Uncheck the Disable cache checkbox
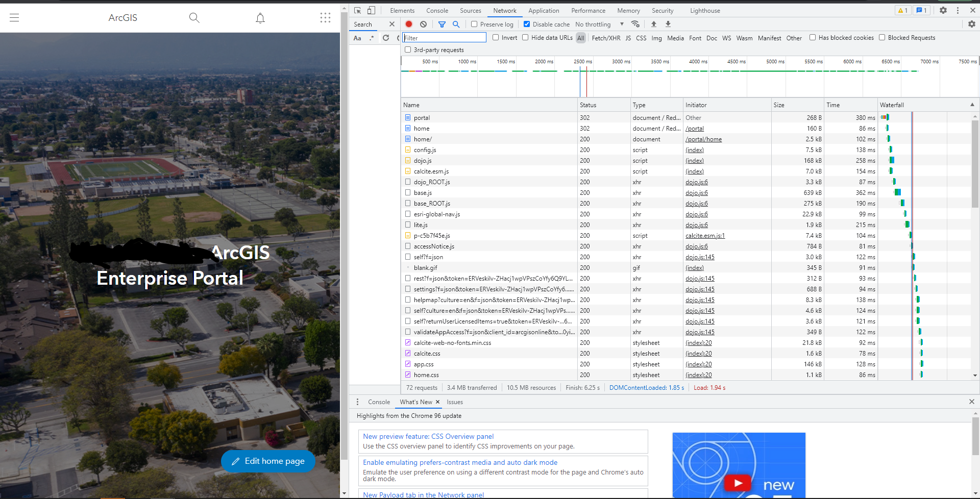The image size is (980, 499). coord(527,24)
